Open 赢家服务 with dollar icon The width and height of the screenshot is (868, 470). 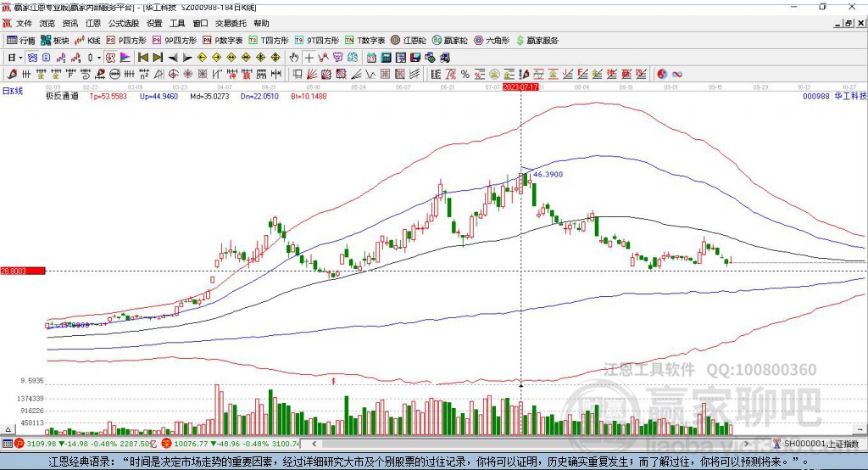pyautogui.click(x=537, y=41)
